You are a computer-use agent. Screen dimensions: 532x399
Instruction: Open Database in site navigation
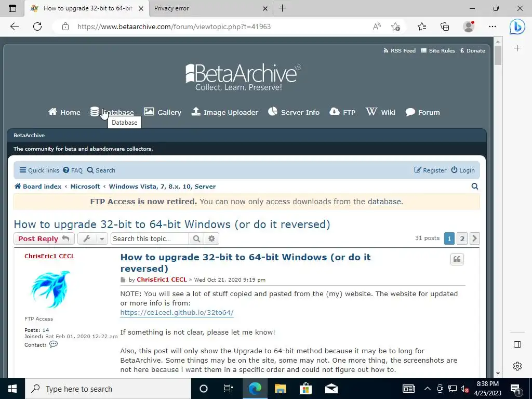pos(112,112)
